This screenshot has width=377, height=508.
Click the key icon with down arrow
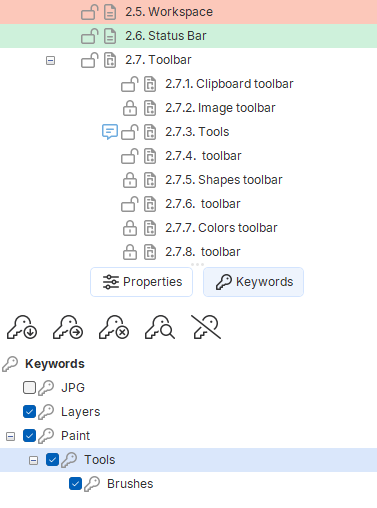22,327
